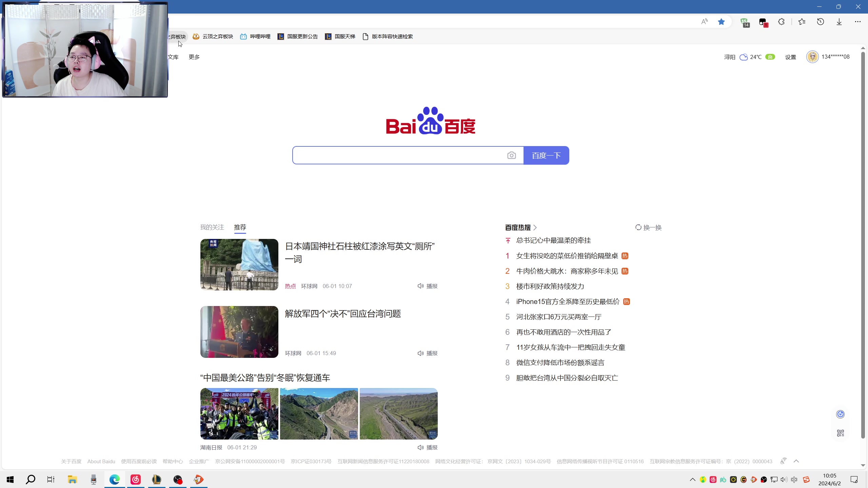Open 云顶之弈板块 bookmark
This screenshot has height=488, width=868.
point(213,37)
